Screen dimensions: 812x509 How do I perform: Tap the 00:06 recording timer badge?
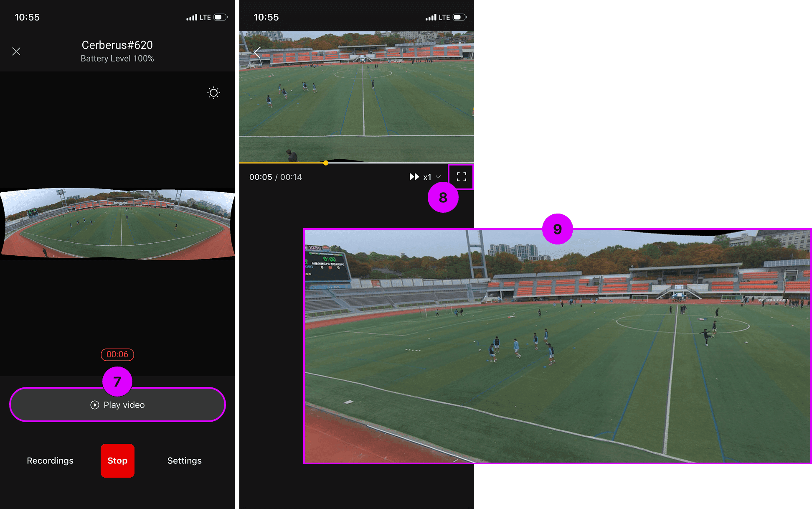(x=117, y=354)
